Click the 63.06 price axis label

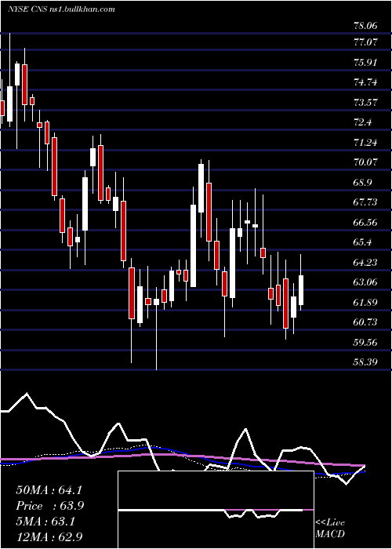point(366,282)
